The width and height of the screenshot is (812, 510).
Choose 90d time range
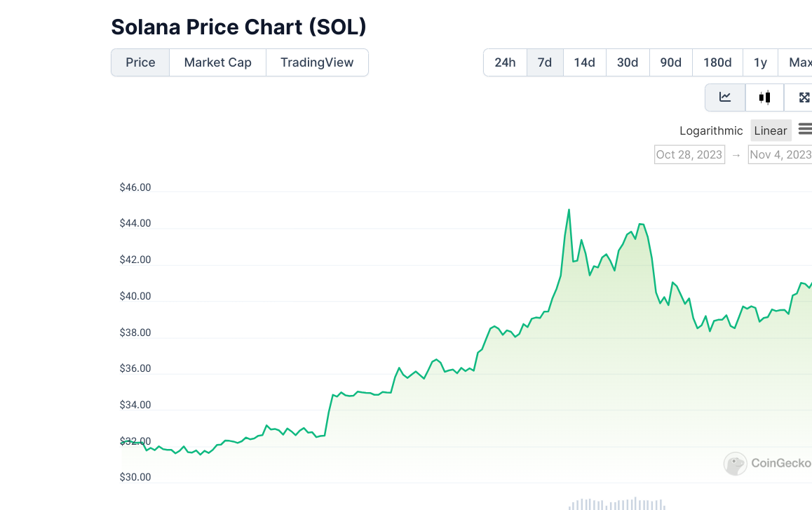tap(670, 62)
